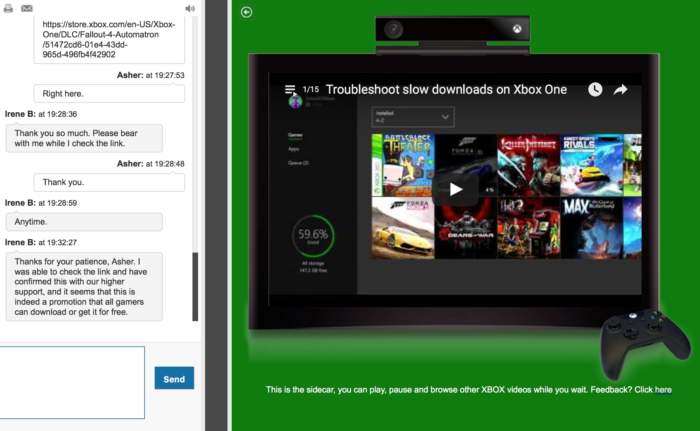Open the Max: Curse of Brotherhood tile

pyautogui.click(x=592, y=228)
